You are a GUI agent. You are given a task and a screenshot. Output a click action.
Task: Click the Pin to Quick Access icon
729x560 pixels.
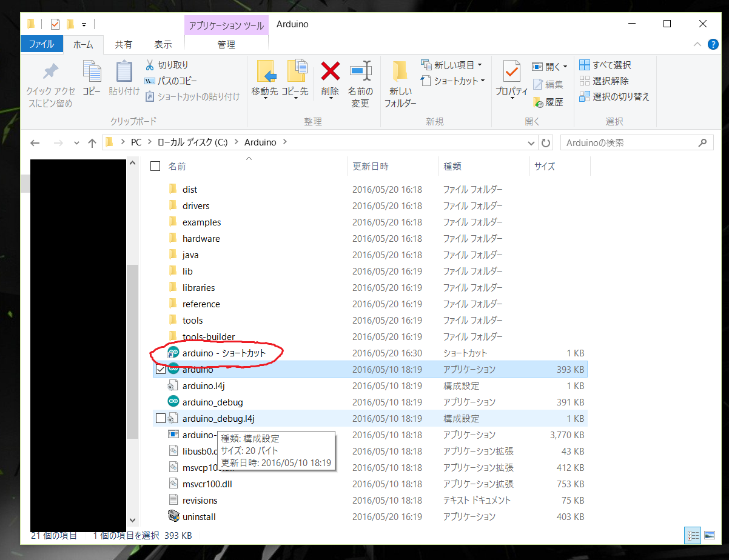coord(50,72)
